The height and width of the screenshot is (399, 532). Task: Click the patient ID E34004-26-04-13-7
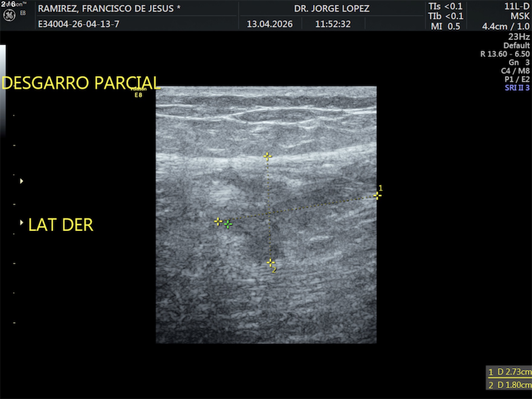point(79,24)
